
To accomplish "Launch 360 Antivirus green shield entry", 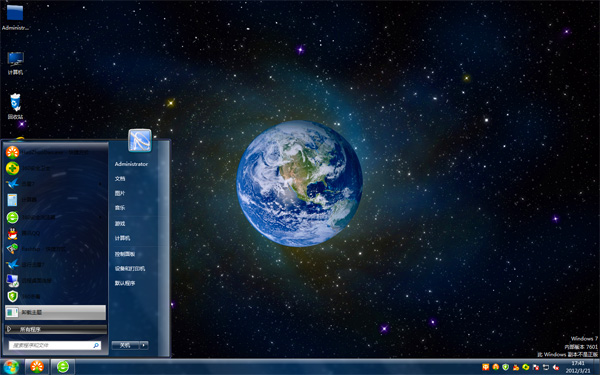I will (55, 296).
